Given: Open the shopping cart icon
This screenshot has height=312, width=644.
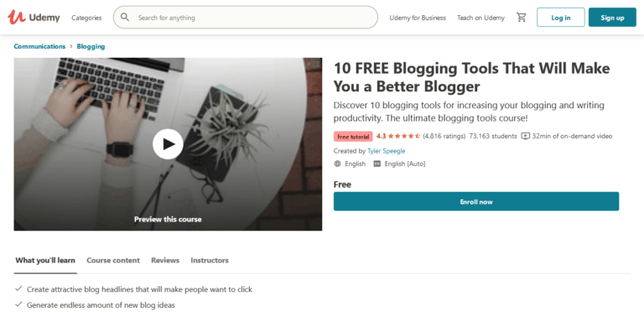Looking at the screenshot, I should (522, 18).
